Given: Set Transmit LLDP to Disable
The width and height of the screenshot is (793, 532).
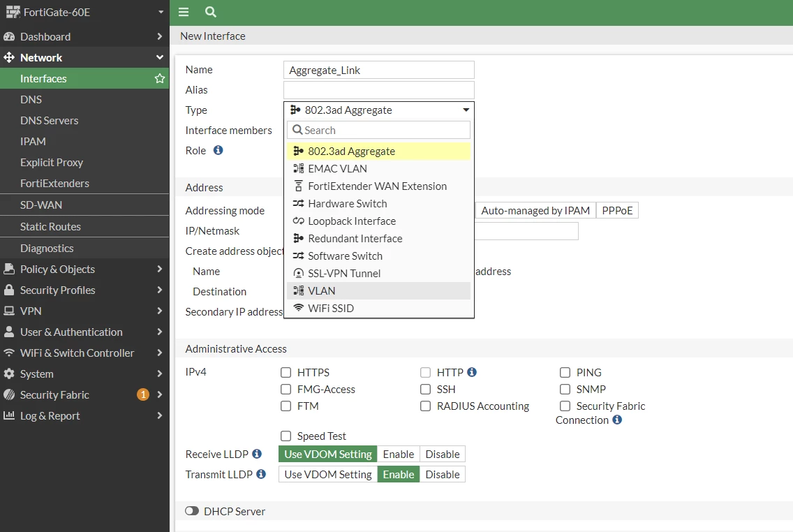Looking at the screenshot, I should [x=443, y=474].
